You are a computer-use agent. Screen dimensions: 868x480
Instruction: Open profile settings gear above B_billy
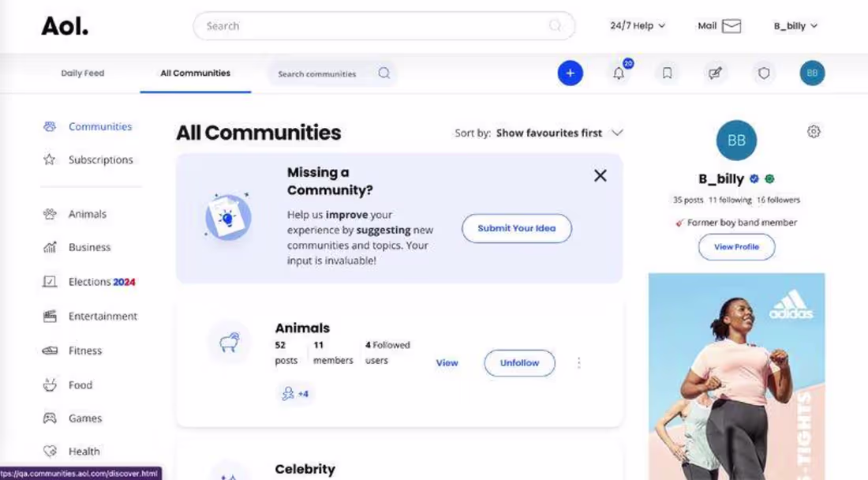point(814,132)
